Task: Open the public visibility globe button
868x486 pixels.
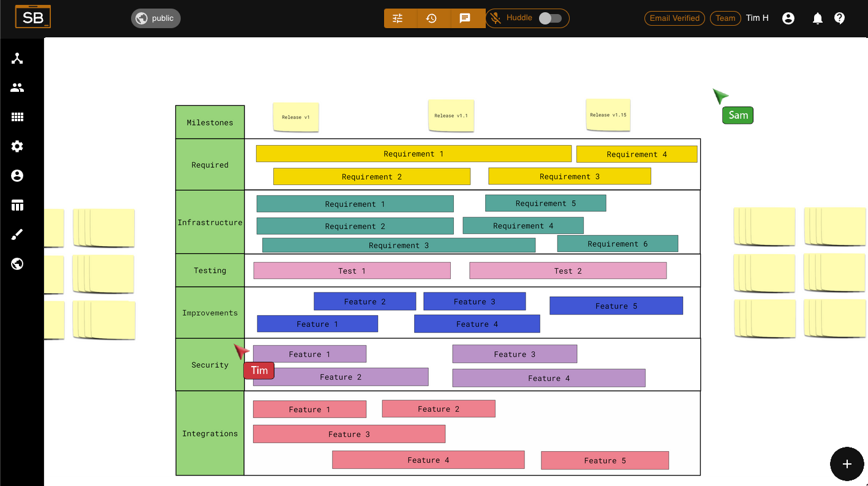Action: (x=156, y=18)
